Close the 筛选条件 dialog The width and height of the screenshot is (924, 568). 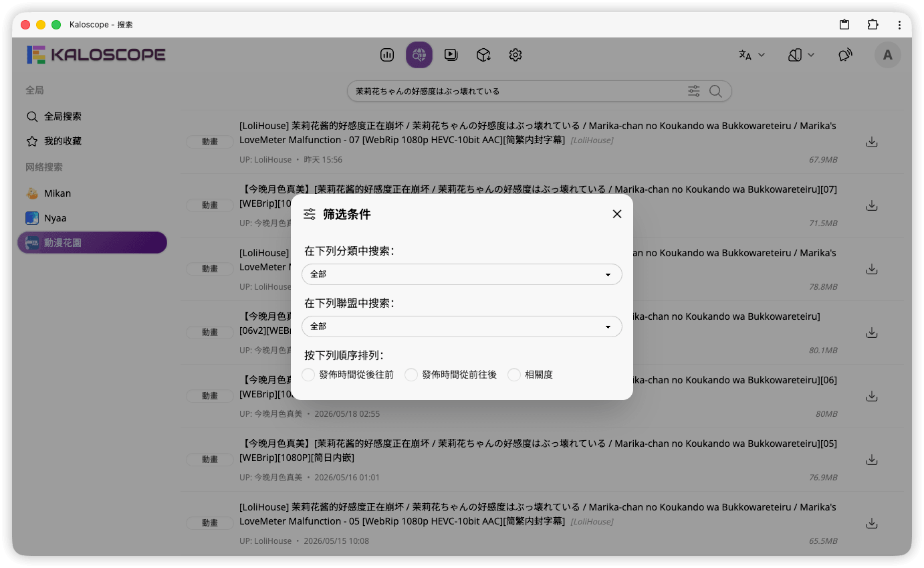tap(617, 214)
